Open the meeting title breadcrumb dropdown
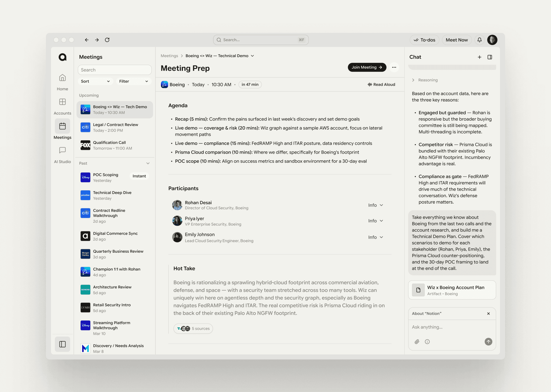551x392 pixels. [x=253, y=56]
